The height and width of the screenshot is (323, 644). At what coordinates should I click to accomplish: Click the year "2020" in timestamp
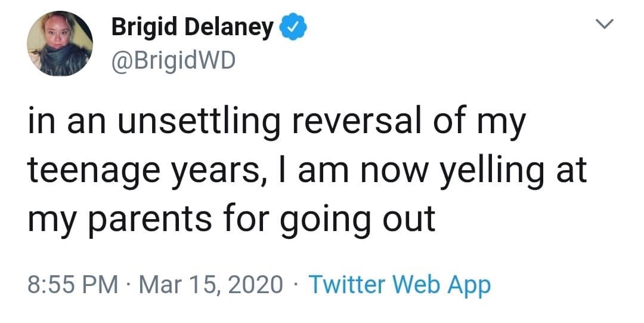pyautogui.click(x=255, y=284)
